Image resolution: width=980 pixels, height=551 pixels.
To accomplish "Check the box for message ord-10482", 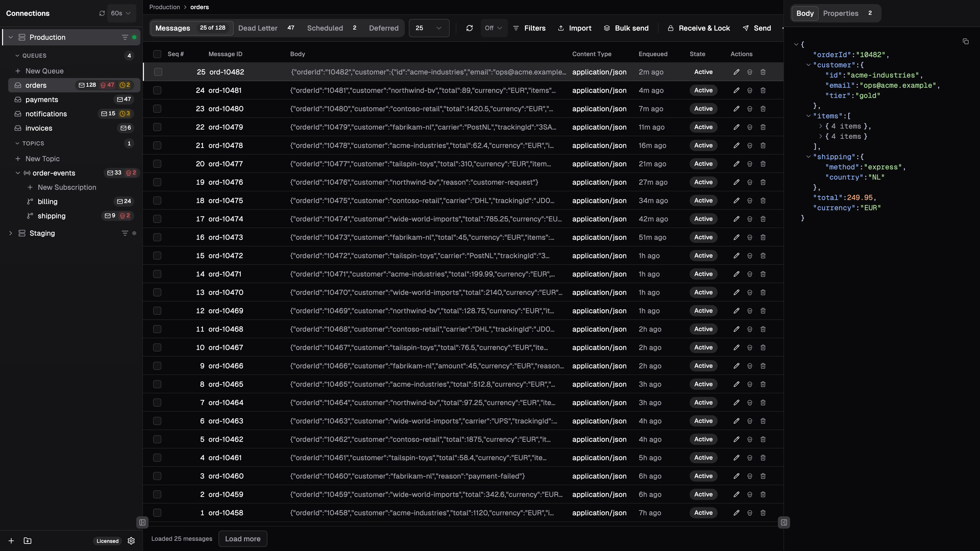I will click(x=158, y=72).
